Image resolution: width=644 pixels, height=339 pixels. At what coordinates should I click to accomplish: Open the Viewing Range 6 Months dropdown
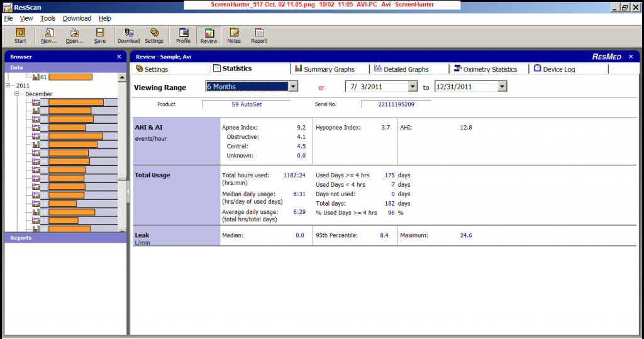[293, 87]
